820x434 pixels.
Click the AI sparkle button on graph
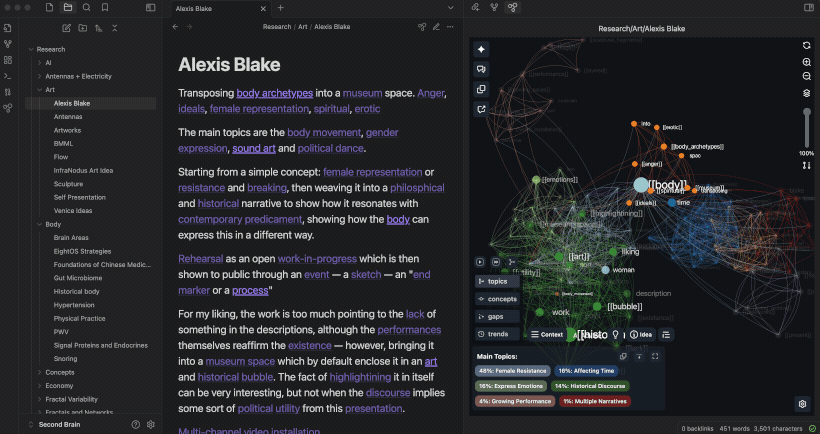pyautogui.click(x=481, y=49)
